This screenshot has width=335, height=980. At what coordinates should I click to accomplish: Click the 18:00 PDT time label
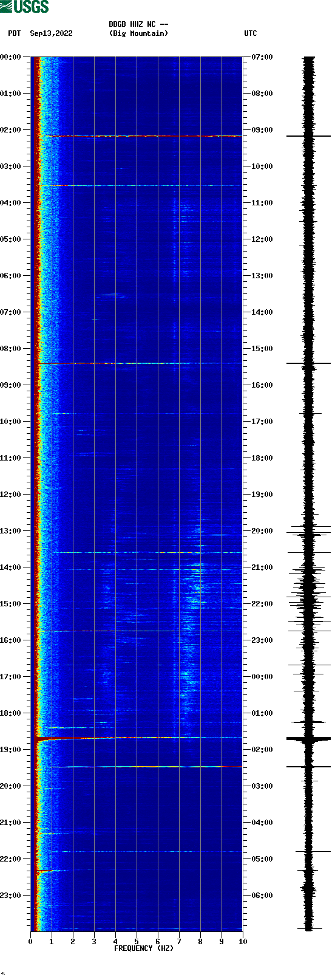point(11,713)
